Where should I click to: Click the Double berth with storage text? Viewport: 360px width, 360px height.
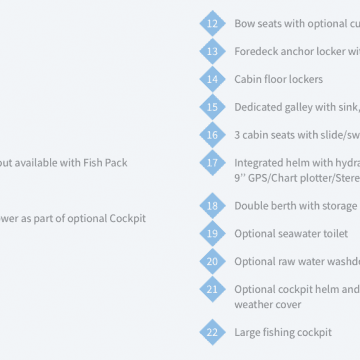(296, 206)
